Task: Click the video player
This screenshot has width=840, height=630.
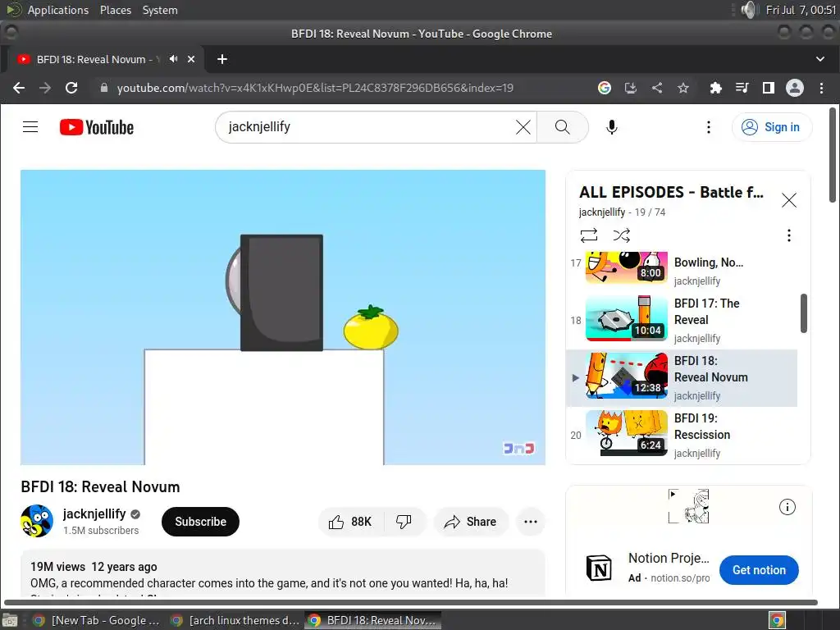Action: [x=283, y=317]
